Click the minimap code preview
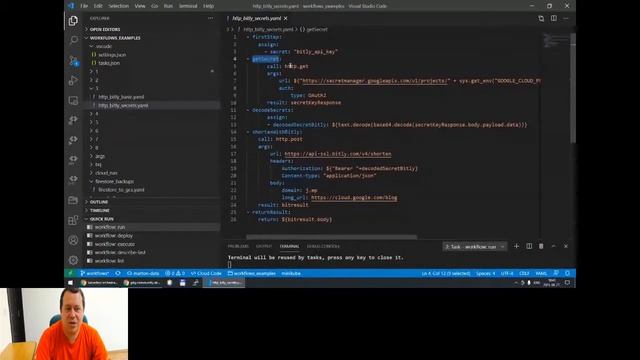 tap(555, 40)
